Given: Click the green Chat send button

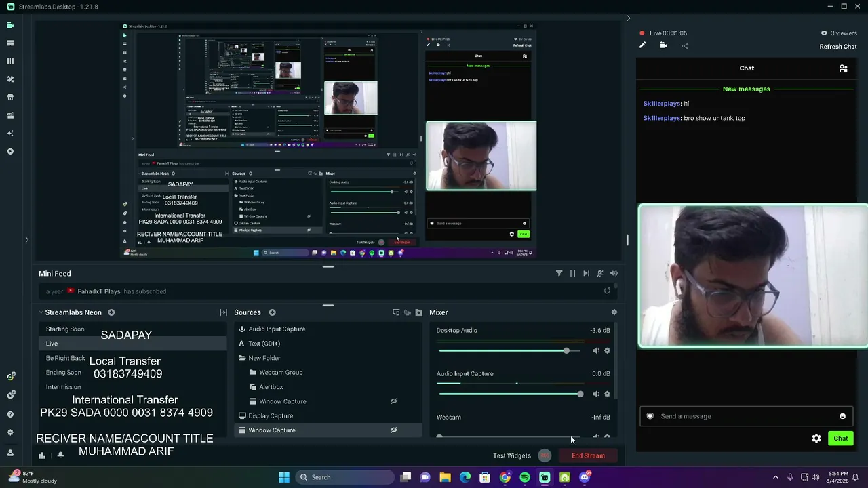Looking at the screenshot, I should 841,439.
